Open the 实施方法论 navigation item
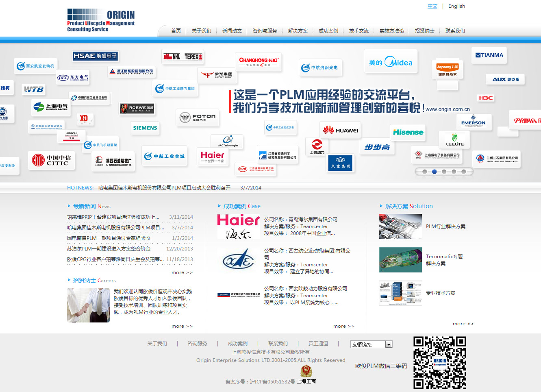The width and height of the screenshot is (541, 392). pyautogui.click(x=392, y=31)
